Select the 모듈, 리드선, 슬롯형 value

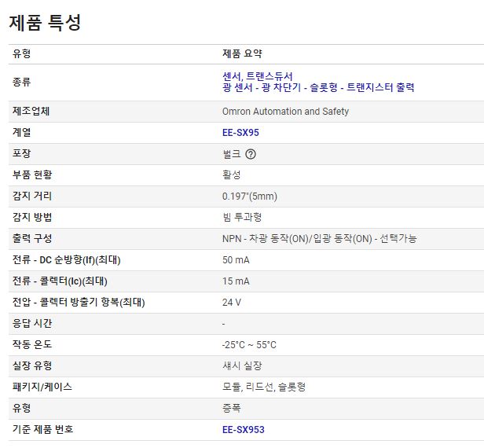pyautogui.click(x=264, y=387)
